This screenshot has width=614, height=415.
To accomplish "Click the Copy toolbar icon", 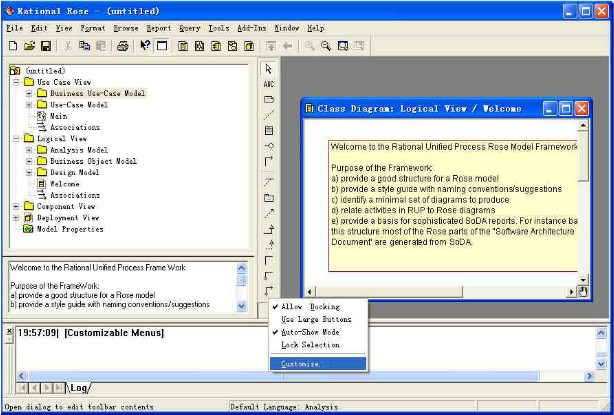I will point(85,46).
